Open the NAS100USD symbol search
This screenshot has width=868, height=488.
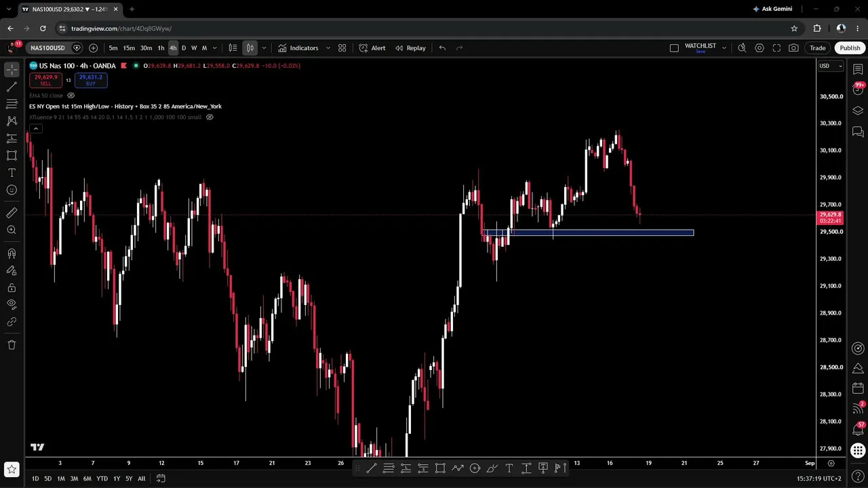coord(47,48)
